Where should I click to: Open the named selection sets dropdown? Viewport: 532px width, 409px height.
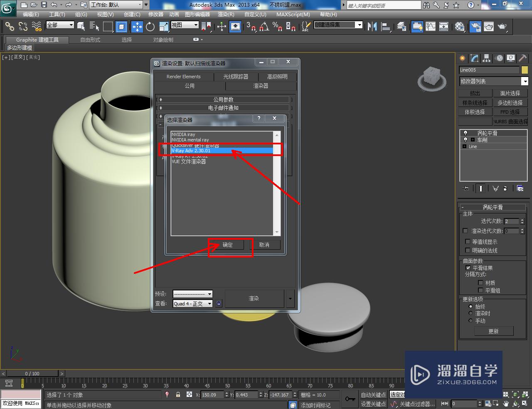coord(338,25)
